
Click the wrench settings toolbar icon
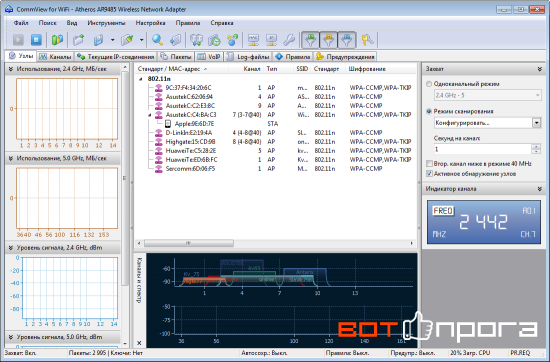click(289, 40)
